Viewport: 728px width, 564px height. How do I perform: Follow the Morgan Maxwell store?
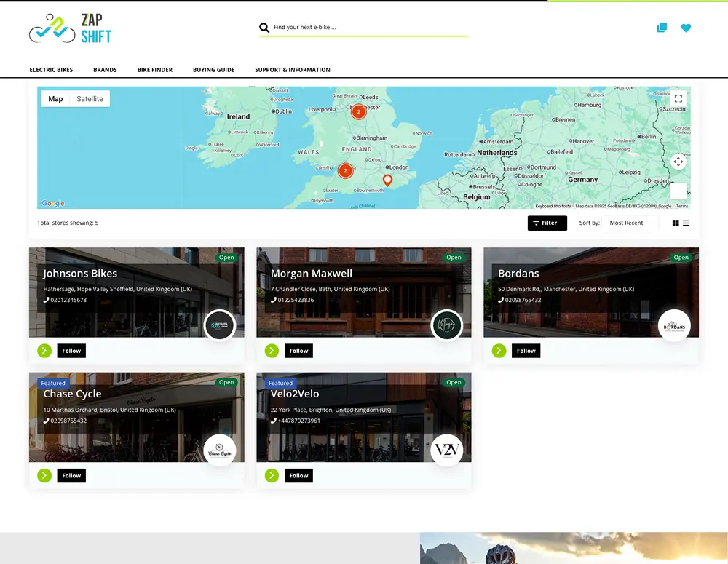[x=298, y=350]
